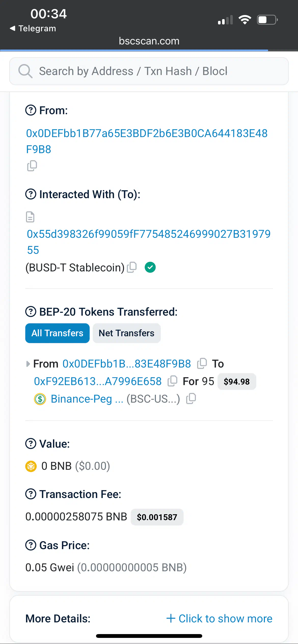Copy the BUSD-T Stablecoin contract address
The image size is (298, 644).
(x=132, y=267)
